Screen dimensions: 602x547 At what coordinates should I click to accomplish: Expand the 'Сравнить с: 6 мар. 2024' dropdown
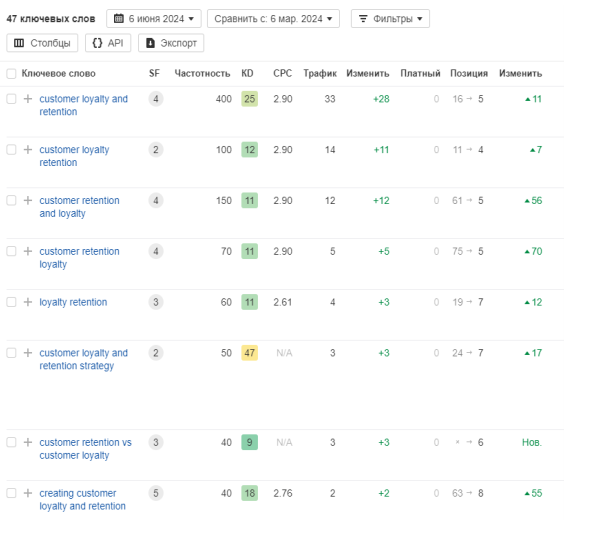tap(275, 18)
